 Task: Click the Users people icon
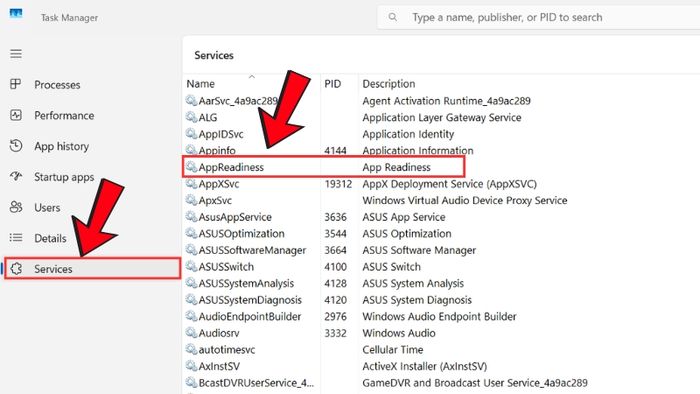point(16,207)
